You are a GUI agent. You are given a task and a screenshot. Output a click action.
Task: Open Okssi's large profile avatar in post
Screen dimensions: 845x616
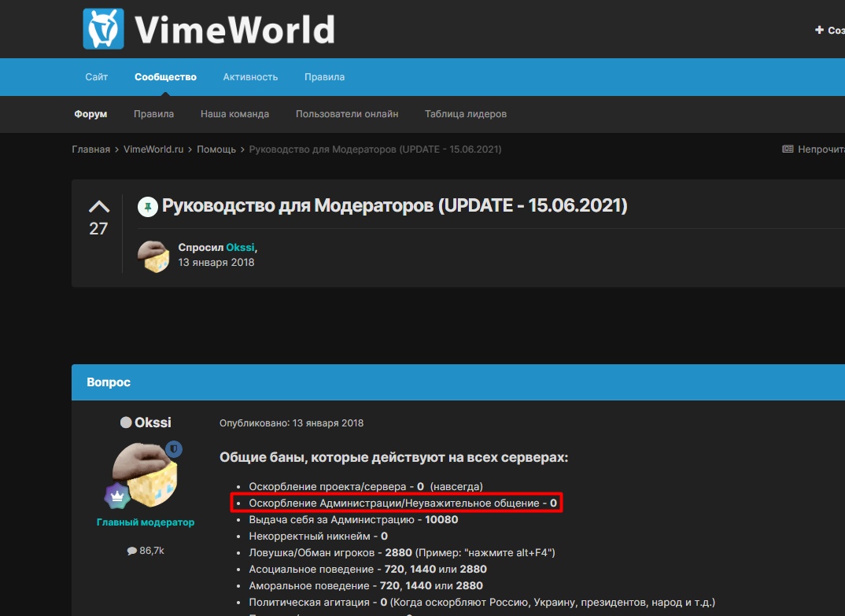pyautogui.click(x=146, y=474)
